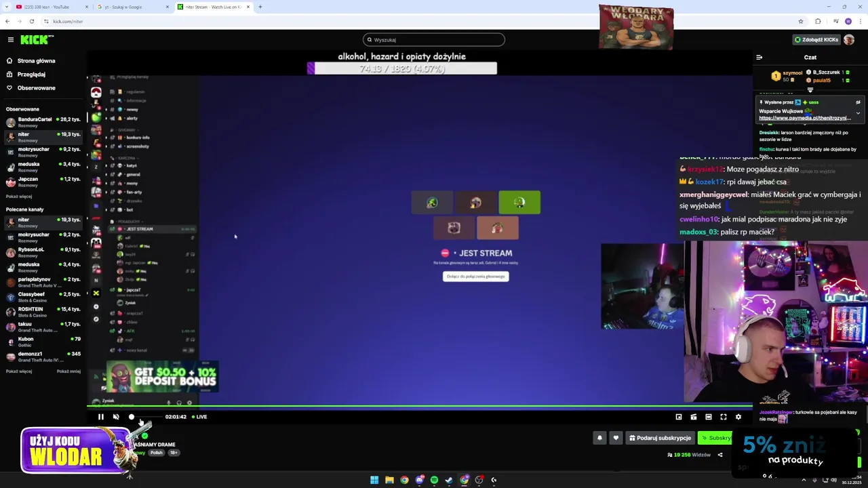This screenshot has width=868, height=488.
Task: Open the Przeglądaj page
Action: (31, 75)
